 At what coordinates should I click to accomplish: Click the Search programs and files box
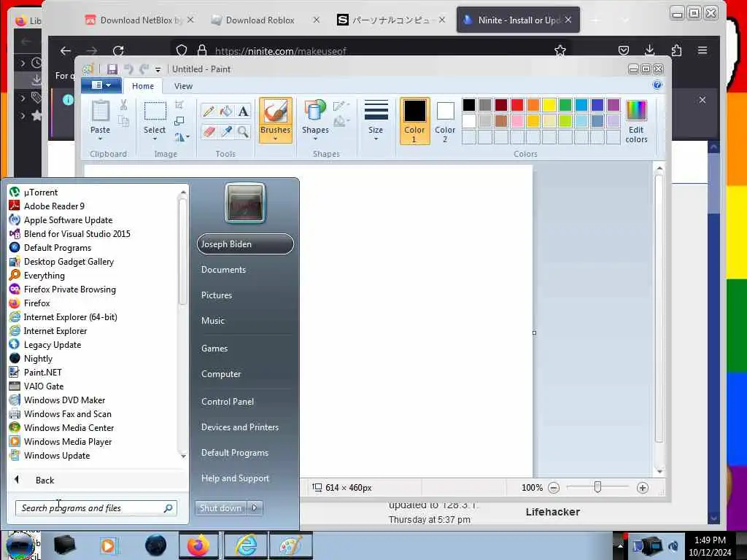(96, 508)
